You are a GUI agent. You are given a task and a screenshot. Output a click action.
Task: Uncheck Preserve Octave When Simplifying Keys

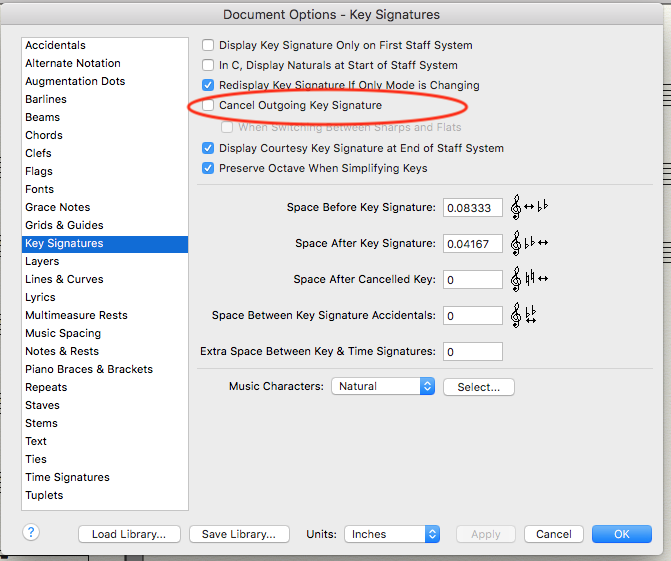[208, 168]
